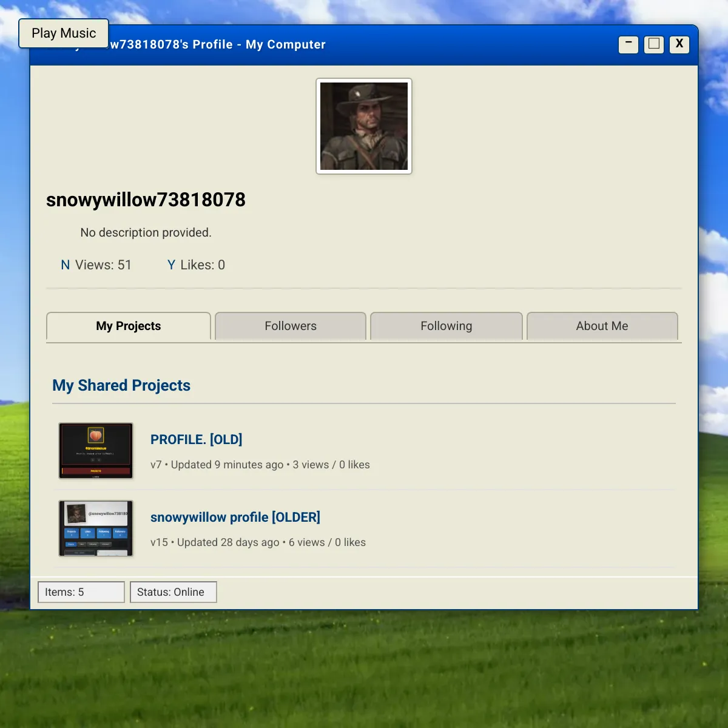The height and width of the screenshot is (728, 728).
Task: Click the N views icon beside view count
Action: [65, 265]
